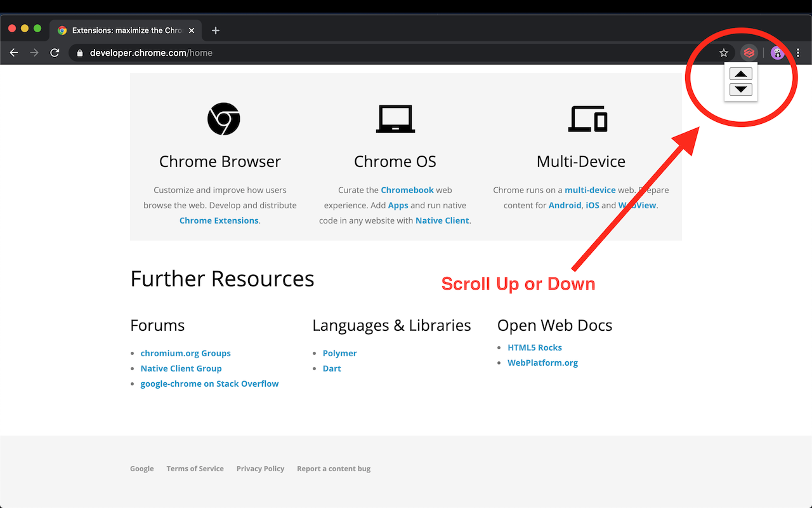Click the Multi-Device icon
Image resolution: width=812 pixels, height=508 pixels.
pos(587,119)
